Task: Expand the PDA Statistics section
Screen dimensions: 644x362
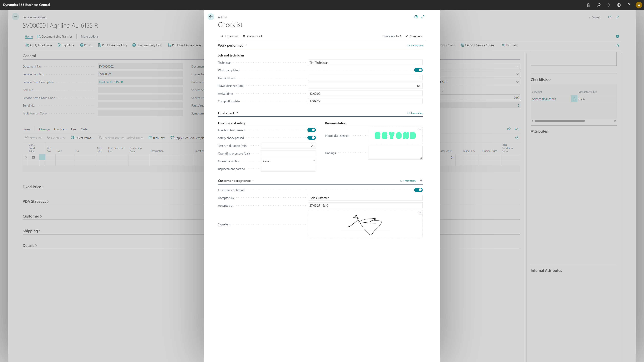Action: [x=36, y=202]
